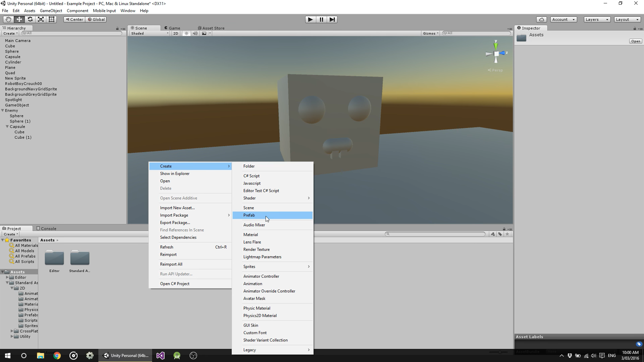
Task: Choose Prefab from Create menu
Action: click(273, 215)
